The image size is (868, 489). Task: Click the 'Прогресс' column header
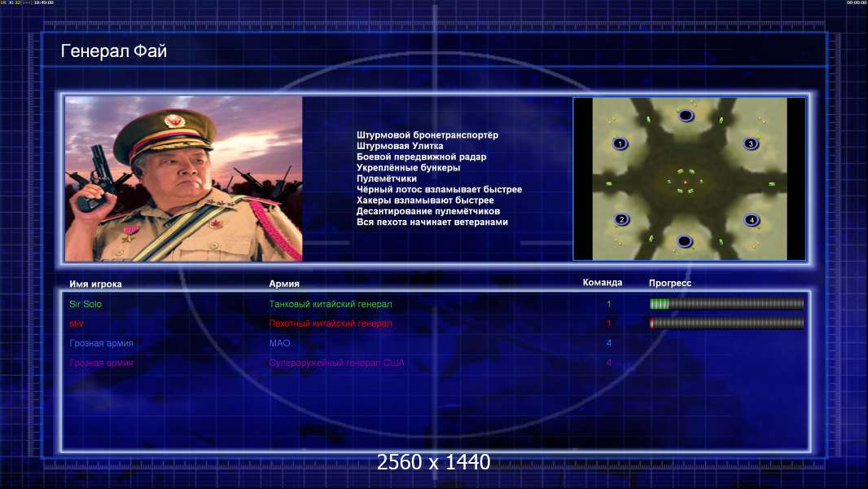tap(670, 283)
